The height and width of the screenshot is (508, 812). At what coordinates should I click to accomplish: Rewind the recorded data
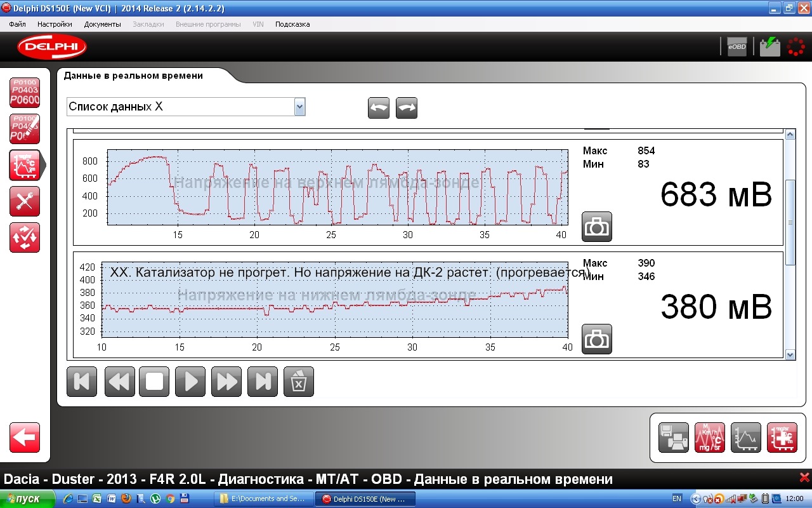pyautogui.click(x=119, y=382)
